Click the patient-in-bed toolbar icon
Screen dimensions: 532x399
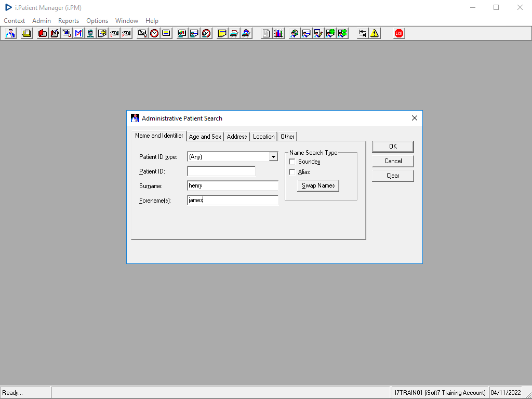pyautogui.click(x=246, y=33)
